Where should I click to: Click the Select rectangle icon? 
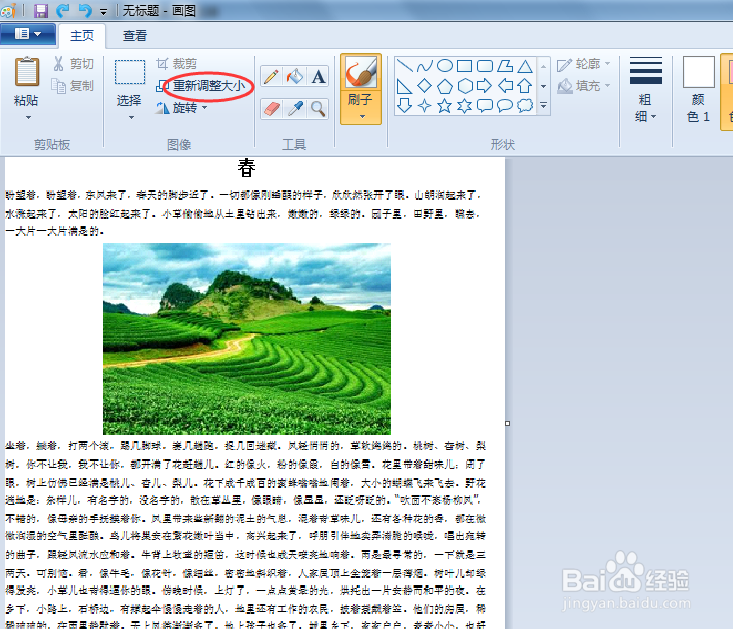pyautogui.click(x=129, y=72)
